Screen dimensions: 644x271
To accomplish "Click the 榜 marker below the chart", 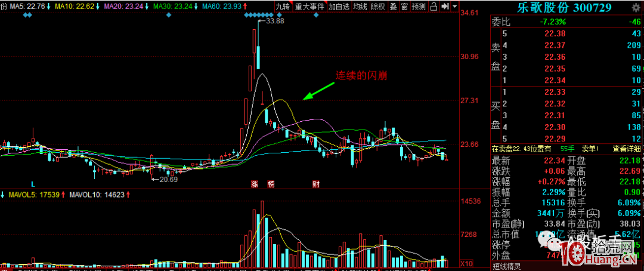I will tap(271, 184).
